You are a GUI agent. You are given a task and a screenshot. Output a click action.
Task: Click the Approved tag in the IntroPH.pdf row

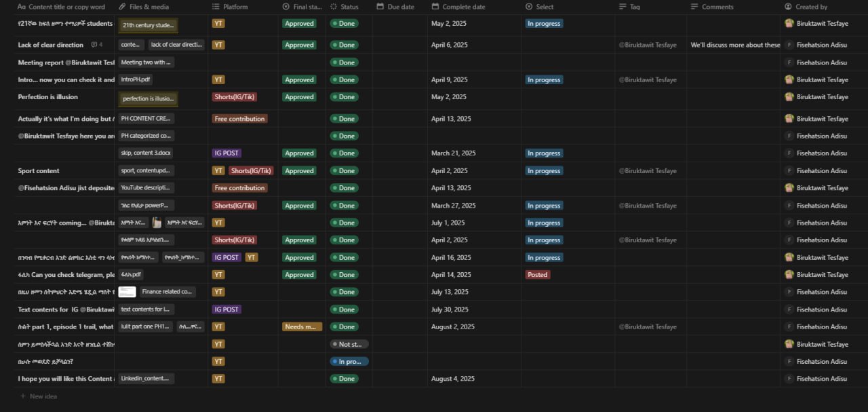pos(299,79)
